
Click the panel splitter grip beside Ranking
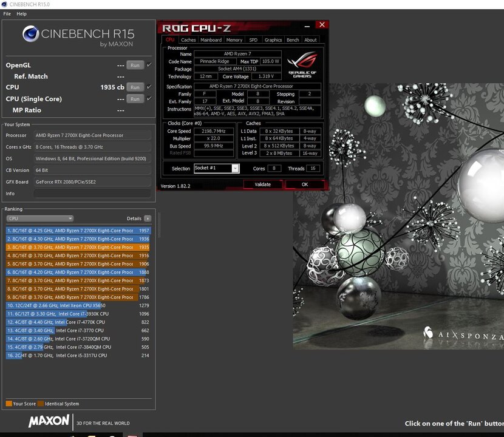[x=158, y=225]
